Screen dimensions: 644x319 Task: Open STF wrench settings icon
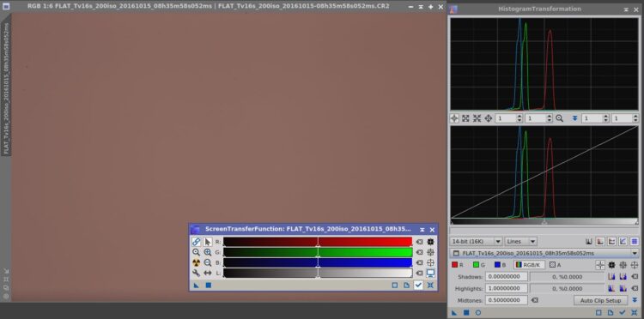[197, 273]
